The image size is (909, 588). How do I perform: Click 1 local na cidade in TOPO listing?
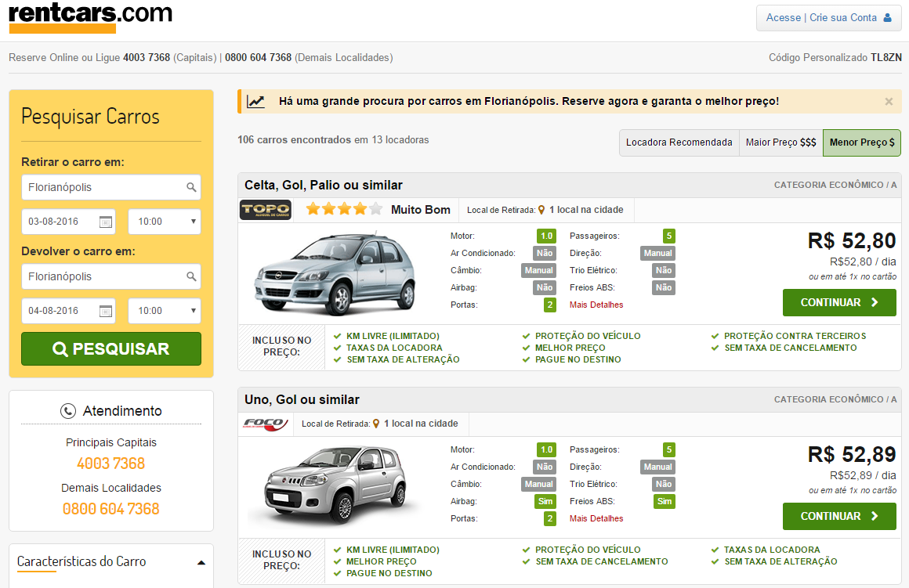pos(586,210)
